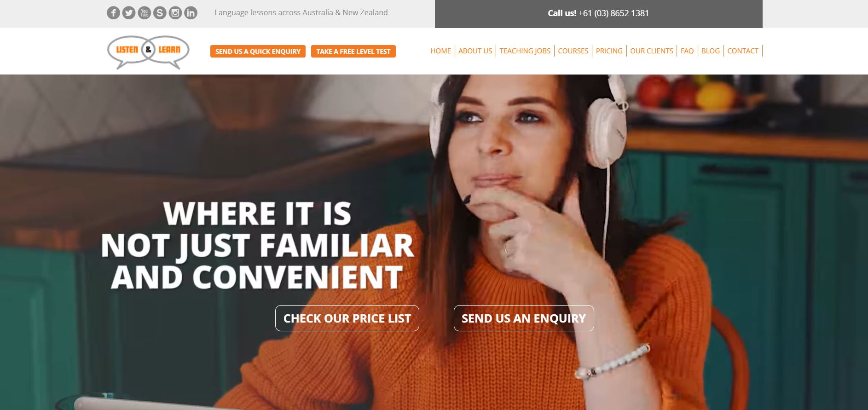868x410 pixels.
Task: Click the Listen & Learn logo
Action: (x=148, y=52)
